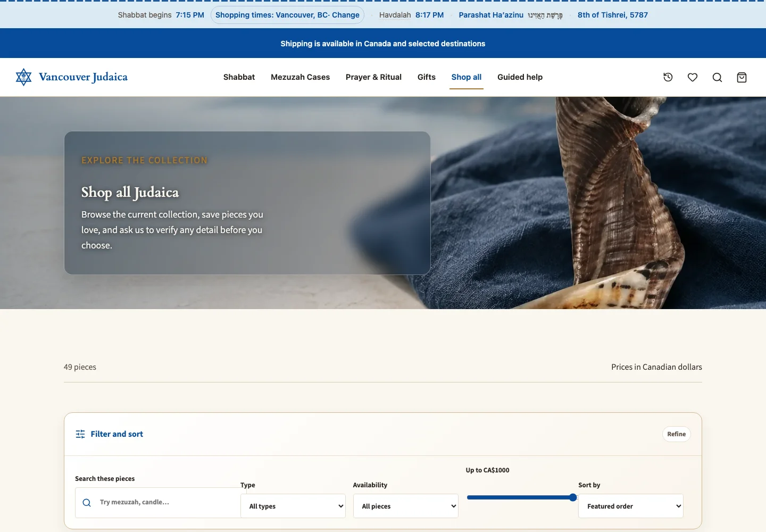Open the Type dropdown showing All types
This screenshot has width=766, height=532.
293,506
